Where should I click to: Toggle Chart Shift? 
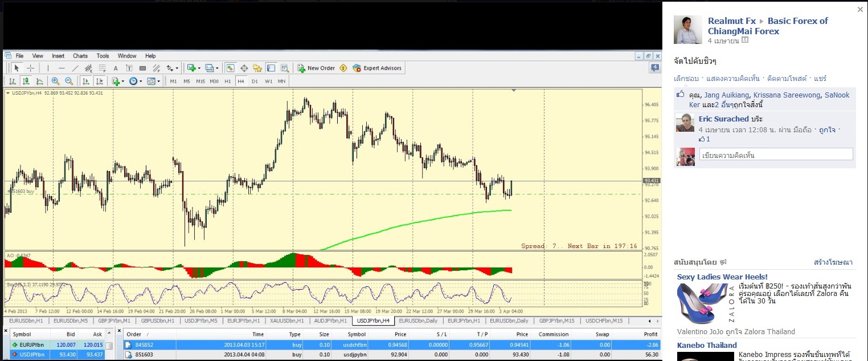click(x=99, y=81)
